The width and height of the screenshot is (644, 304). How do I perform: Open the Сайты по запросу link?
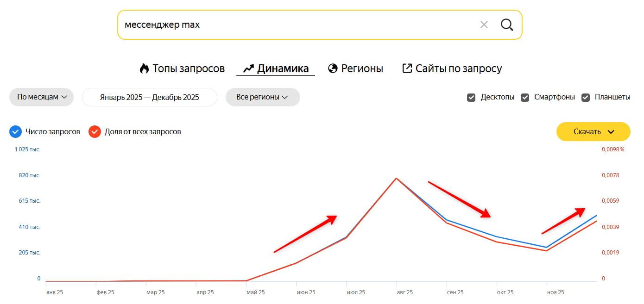458,68
